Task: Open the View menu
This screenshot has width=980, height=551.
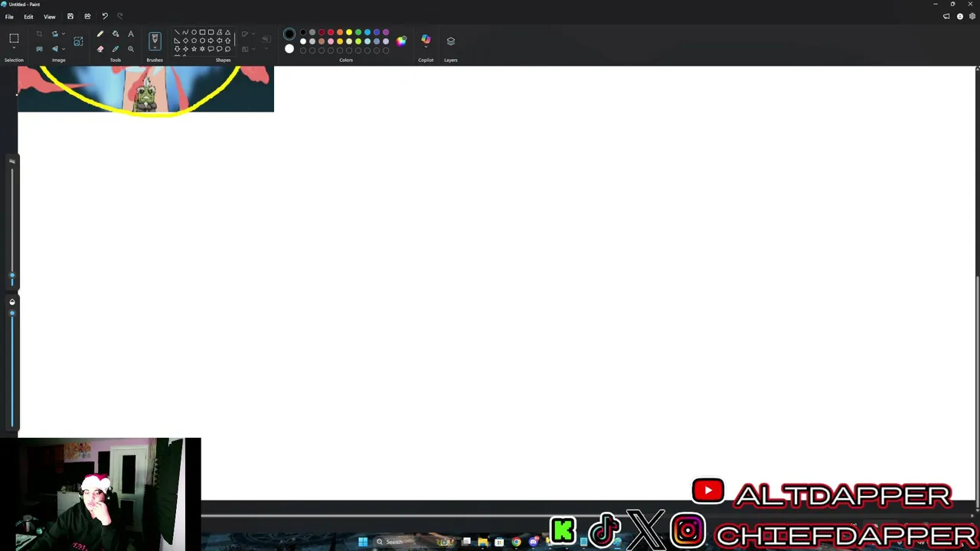Action: point(49,16)
